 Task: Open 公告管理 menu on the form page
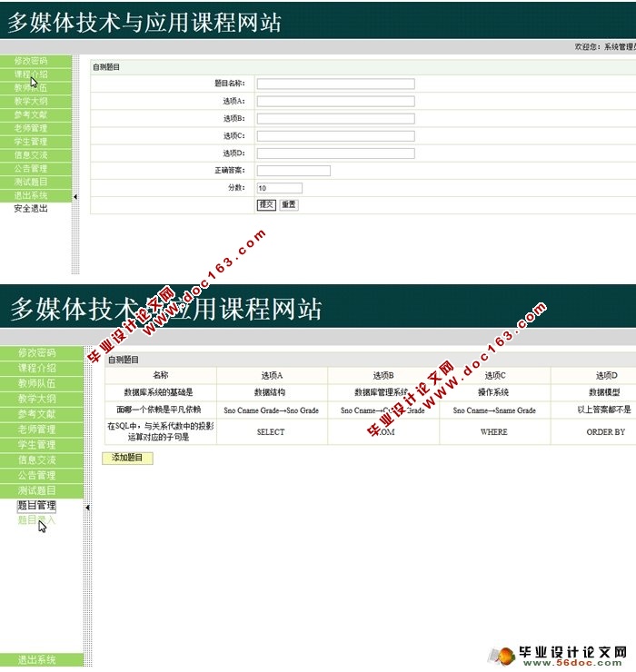click(35, 168)
